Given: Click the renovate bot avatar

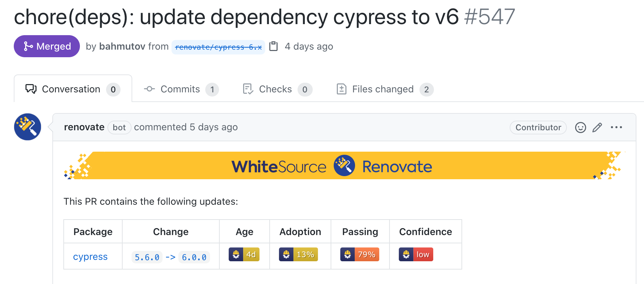Looking at the screenshot, I should click(x=28, y=127).
